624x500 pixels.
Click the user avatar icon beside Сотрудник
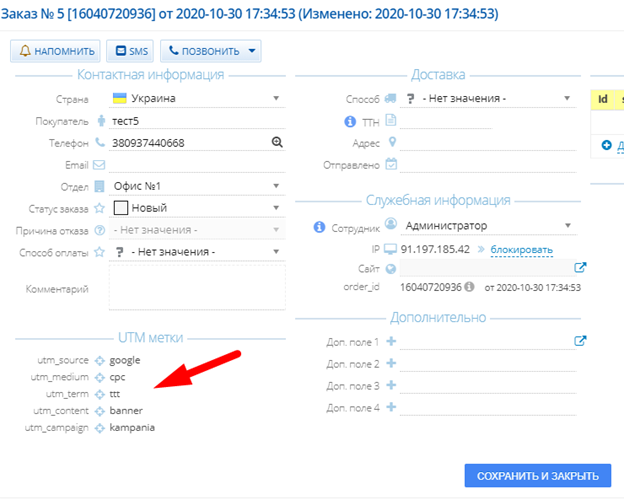coord(391,224)
